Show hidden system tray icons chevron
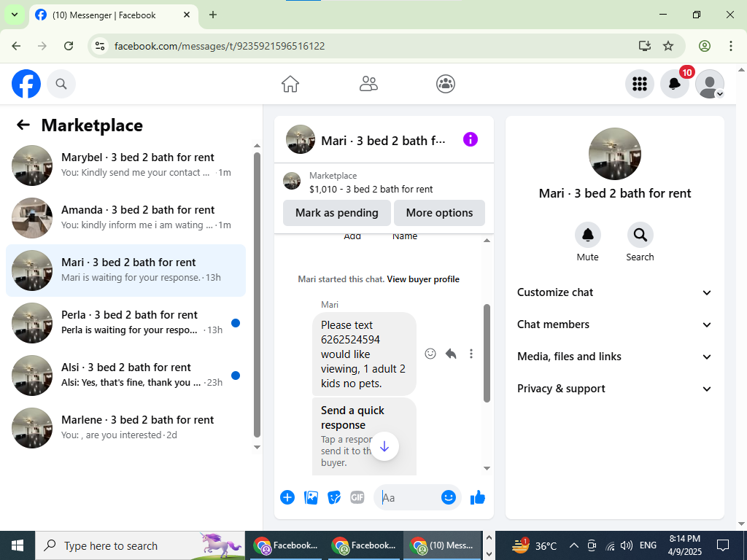 click(x=574, y=545)
